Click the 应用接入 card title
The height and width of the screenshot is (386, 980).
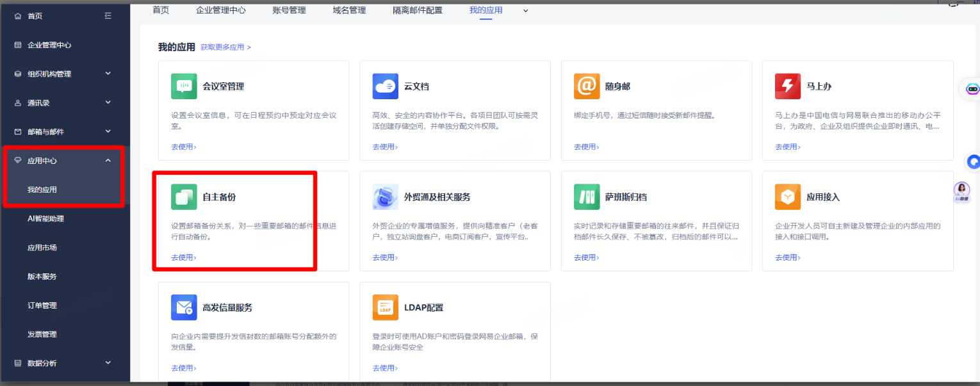[823, 197]
